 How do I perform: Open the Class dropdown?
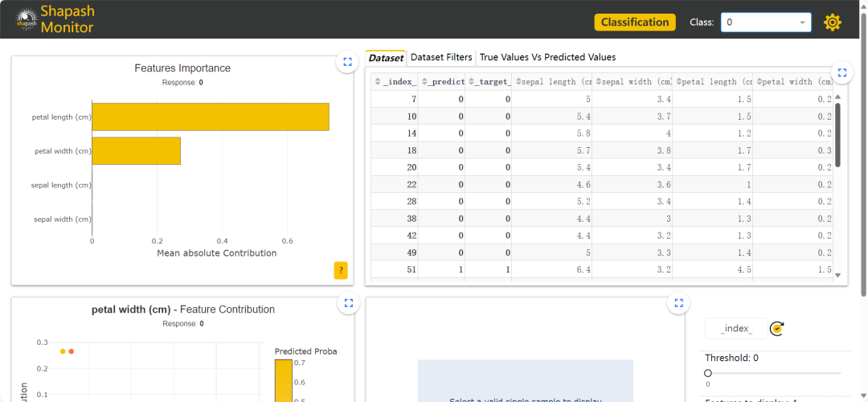click(x=766, y=23)
